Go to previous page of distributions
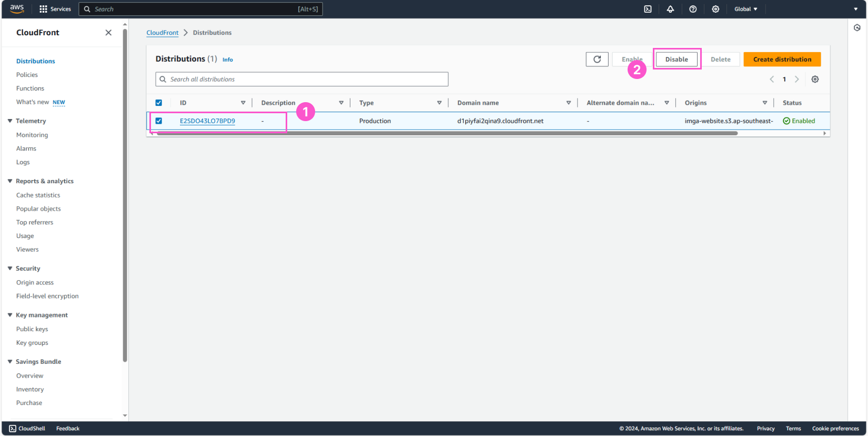 pos(772,80)
